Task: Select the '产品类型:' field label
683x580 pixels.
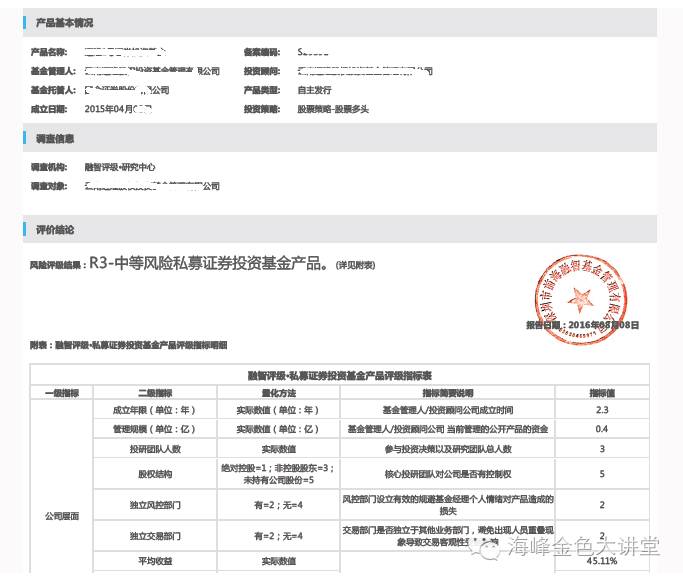Action: click(x=262, y=90)
